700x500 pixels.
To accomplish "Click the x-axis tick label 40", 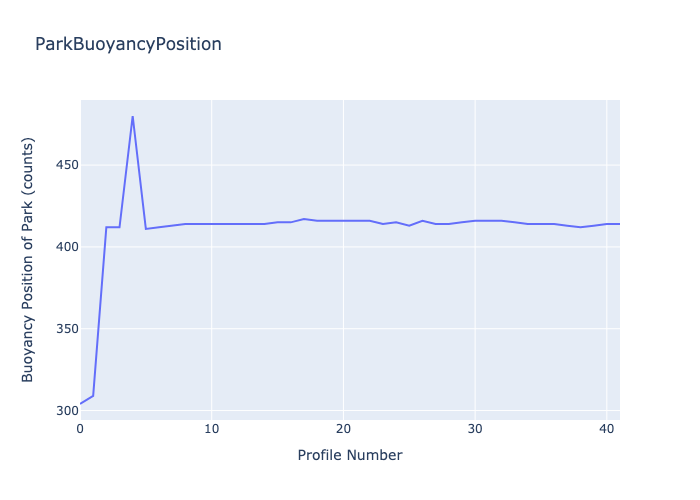I will 606,429.
